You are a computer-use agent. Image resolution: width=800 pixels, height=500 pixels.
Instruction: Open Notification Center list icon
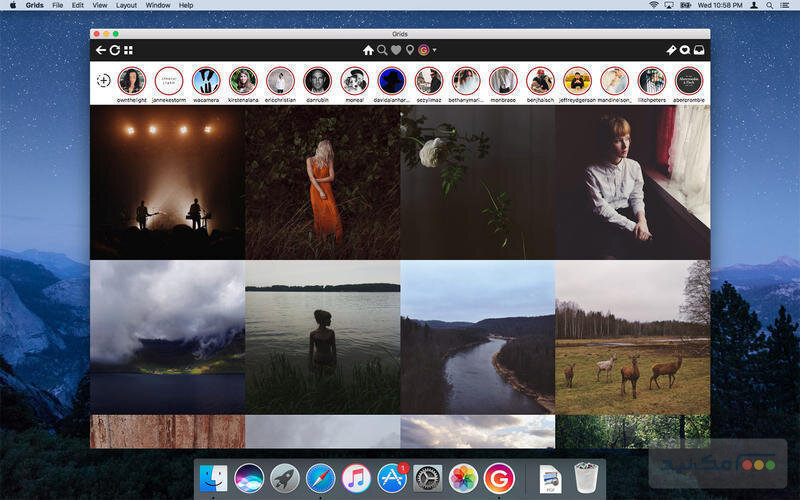coord(785,5)
